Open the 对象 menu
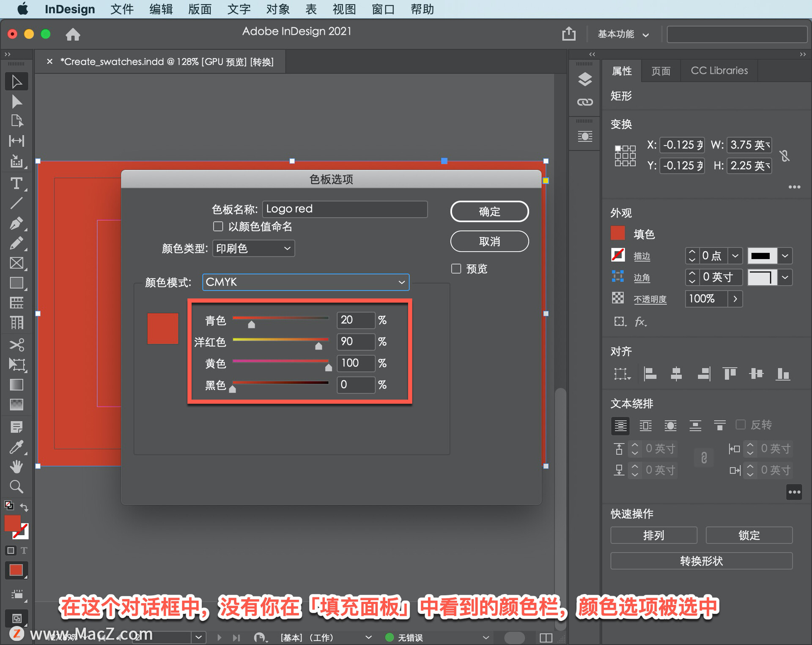This screenshot has width=812, height=645. pos(277,9)
